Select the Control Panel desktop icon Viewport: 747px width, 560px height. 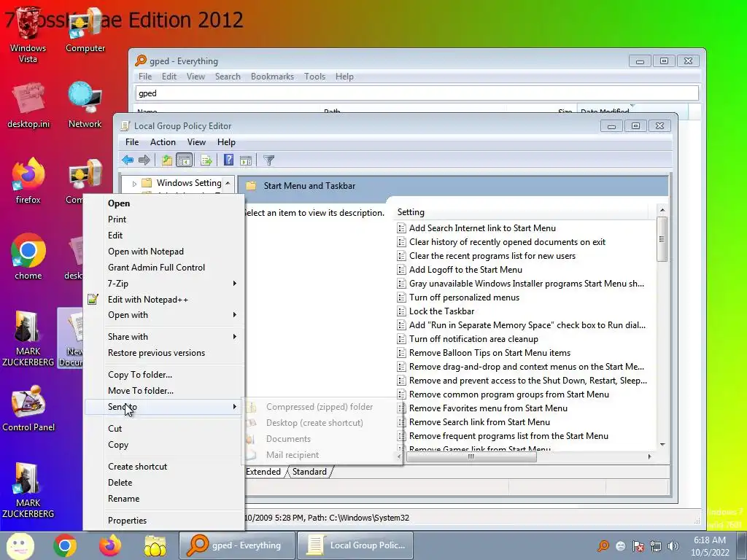click(x=28, y=408)
